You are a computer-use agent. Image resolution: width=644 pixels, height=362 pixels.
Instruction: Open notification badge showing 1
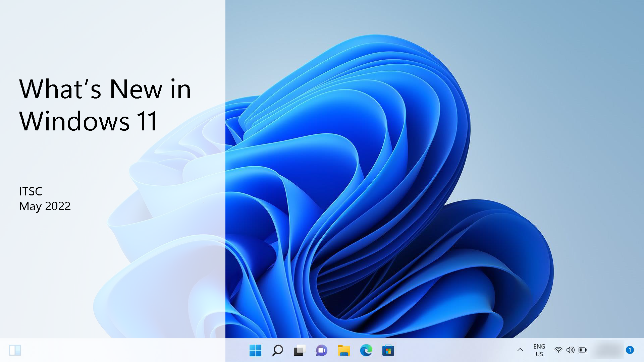click(630, 350)
